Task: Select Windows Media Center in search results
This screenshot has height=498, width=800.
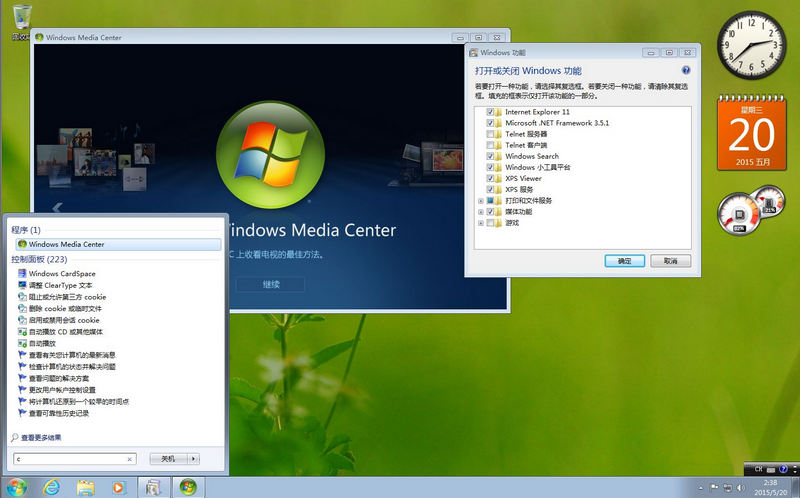Action: (66, 244)
